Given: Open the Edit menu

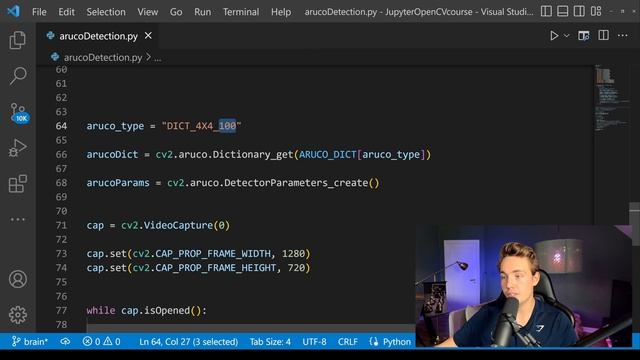Looking at the screenshot, I should point(66,12).
